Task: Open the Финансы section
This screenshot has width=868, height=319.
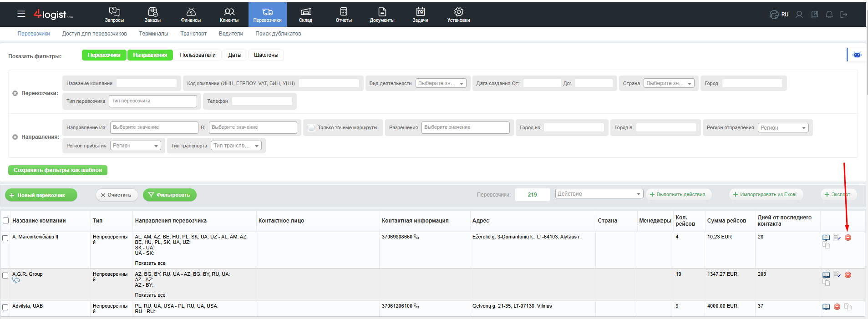Action: pos(191,15)
